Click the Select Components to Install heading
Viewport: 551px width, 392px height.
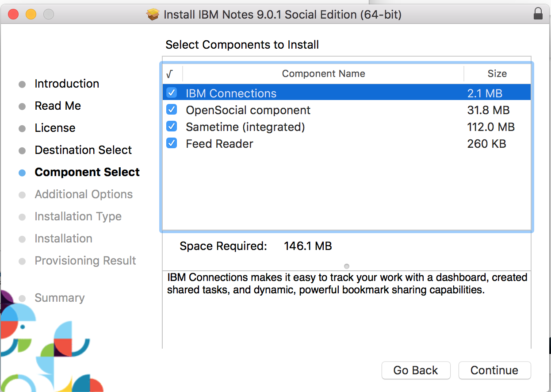pyautogui.click(x=242, y=45)
